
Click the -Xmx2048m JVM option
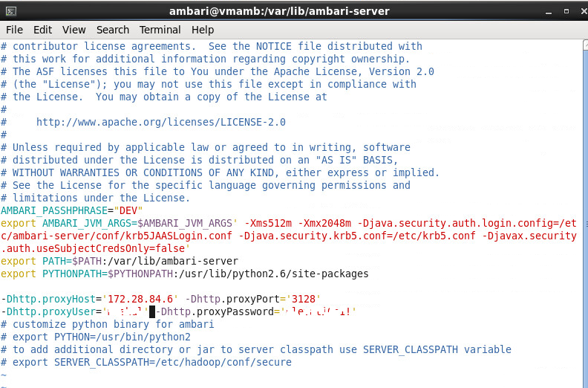[x=324, y=223]
